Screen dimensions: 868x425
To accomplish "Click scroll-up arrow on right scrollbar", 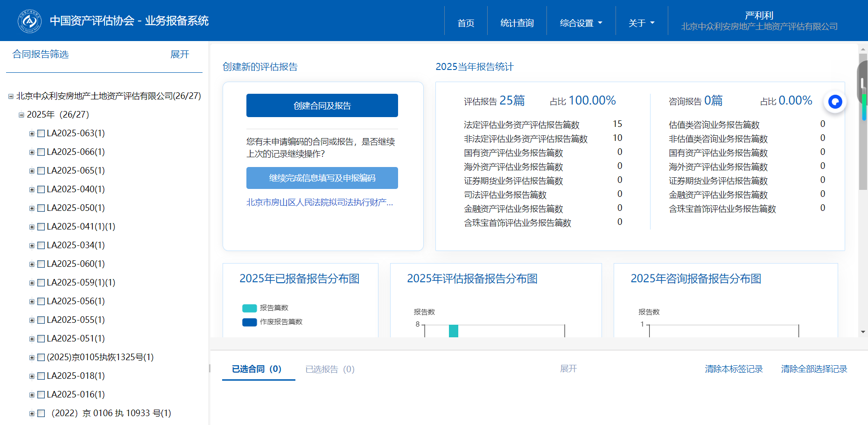I will [x=863, y=49].
